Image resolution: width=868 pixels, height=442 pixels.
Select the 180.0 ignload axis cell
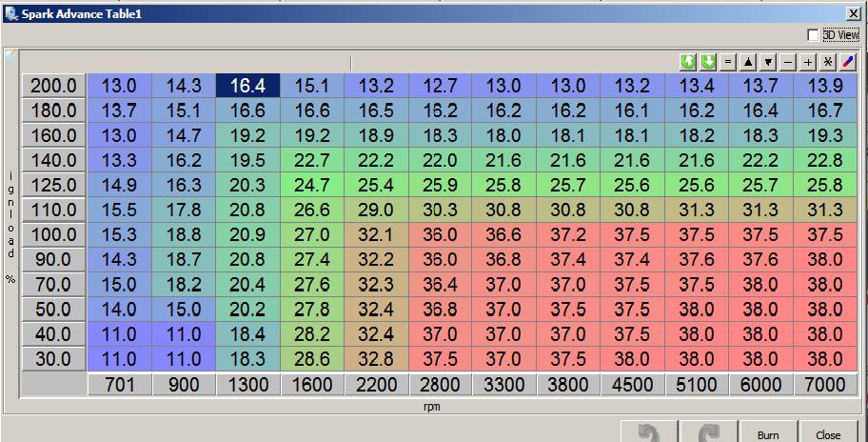[x=53, y=110]
